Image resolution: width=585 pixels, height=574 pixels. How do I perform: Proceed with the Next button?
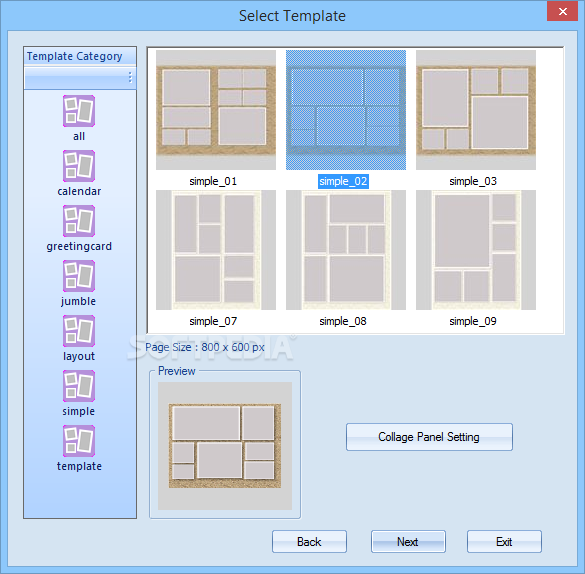[x=408, y=542]
